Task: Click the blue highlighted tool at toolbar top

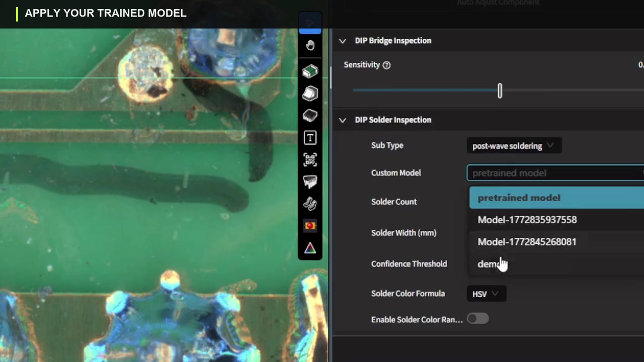Action: pyautogui.click(x=310, y=24)
